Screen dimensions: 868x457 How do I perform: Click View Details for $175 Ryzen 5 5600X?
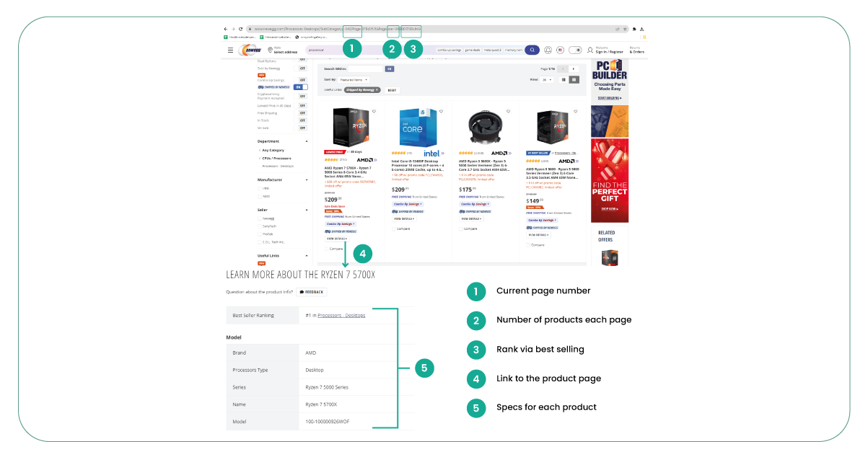470,218
